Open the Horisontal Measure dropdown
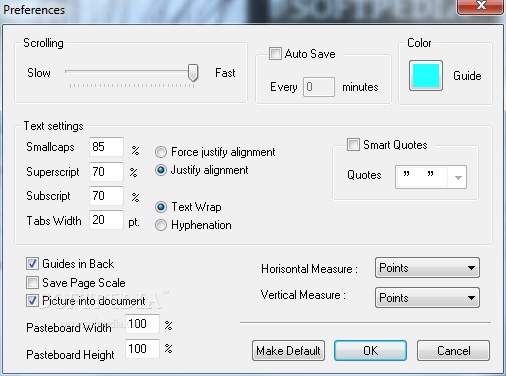Image resolution: width=506 pixels, height=376 pixels. click(x=427, y=268)
